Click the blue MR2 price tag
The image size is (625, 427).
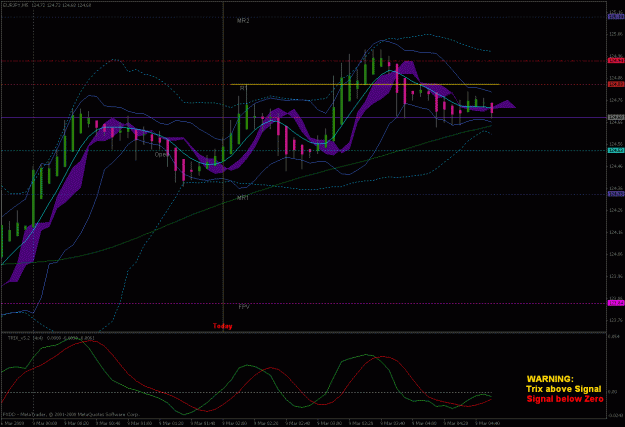click(616, 17)
